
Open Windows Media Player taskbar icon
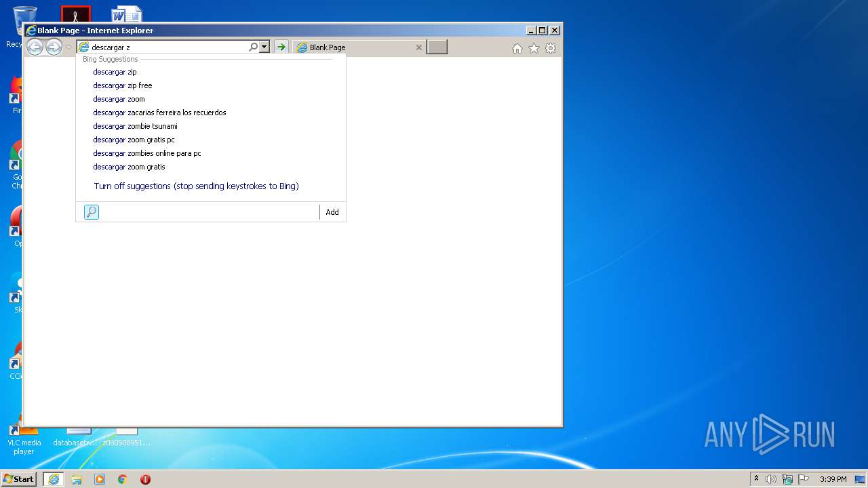(x=100, y=479)
